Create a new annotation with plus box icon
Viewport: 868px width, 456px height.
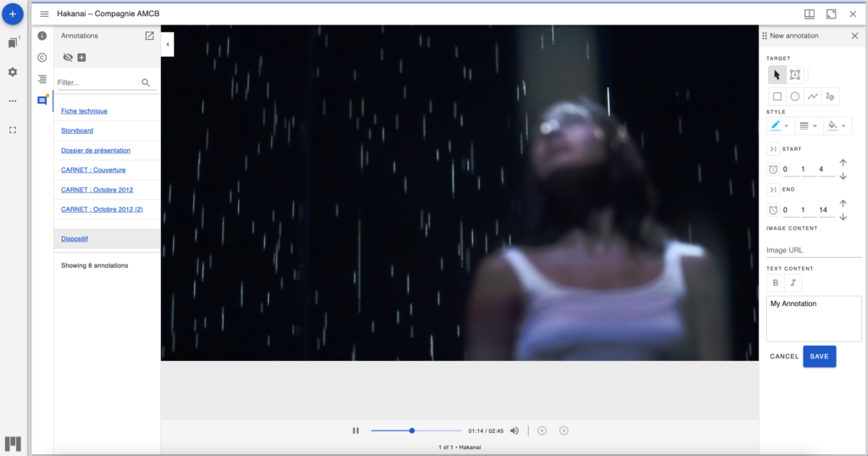[x=81, y=58]
